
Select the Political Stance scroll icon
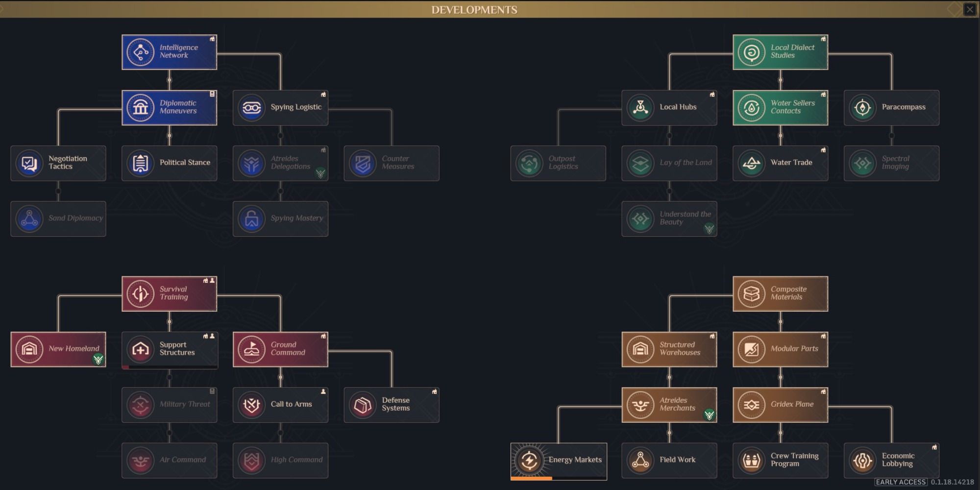tap(141, 163)
